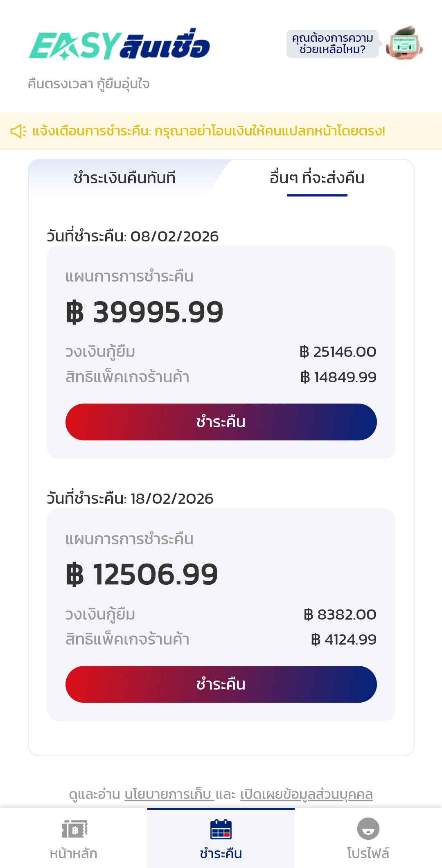The height and width of the screenshot is (868, 442).
Task: Click the megaphone announcement icon
Action: (18, 131)
